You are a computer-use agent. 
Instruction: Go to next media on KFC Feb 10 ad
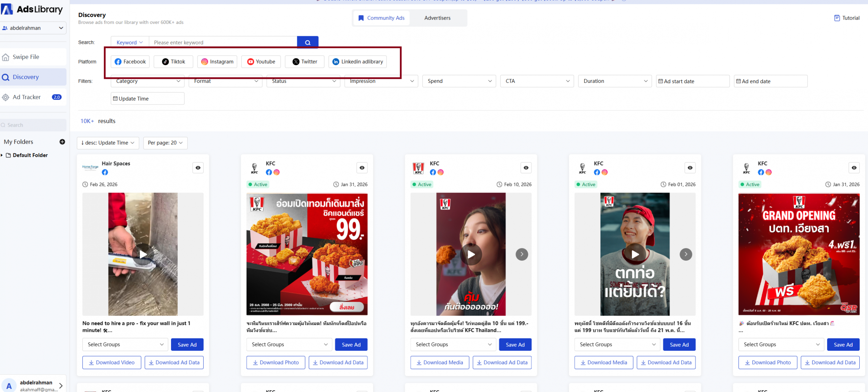[x=522, y=254]
